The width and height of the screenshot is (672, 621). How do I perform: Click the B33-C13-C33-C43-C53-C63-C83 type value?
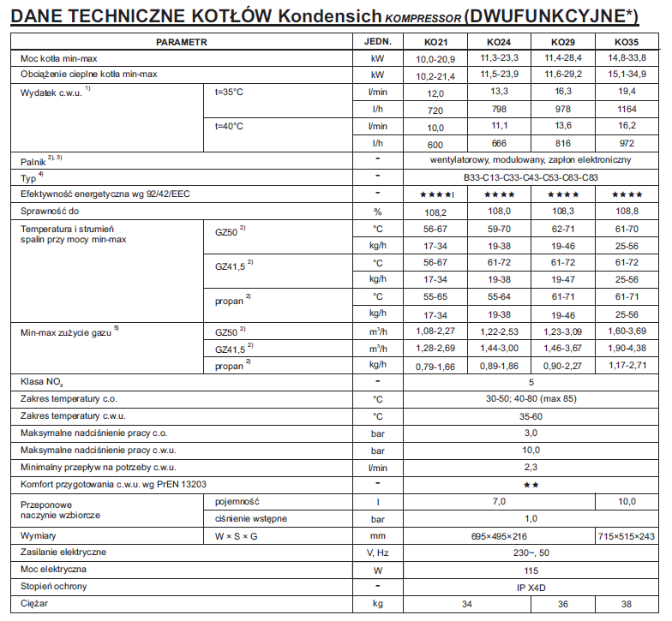click(531, 178)
